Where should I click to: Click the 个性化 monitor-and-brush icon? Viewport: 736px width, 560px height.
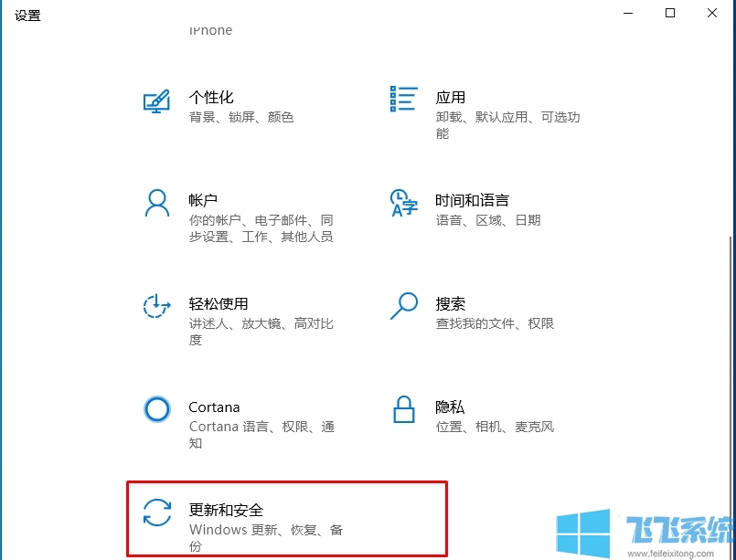(x=157, y=102)
